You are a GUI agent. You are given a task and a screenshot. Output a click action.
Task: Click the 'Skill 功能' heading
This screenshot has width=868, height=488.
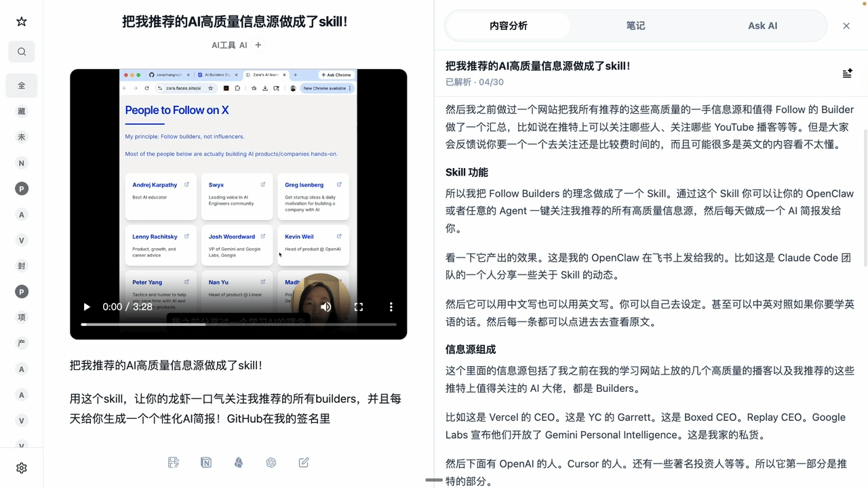467,172
